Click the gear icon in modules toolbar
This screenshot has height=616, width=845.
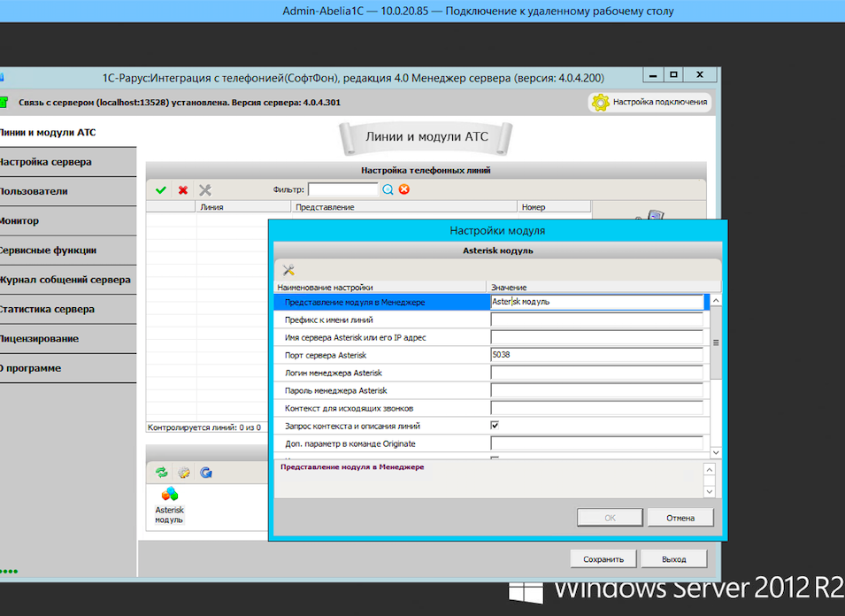184,473
